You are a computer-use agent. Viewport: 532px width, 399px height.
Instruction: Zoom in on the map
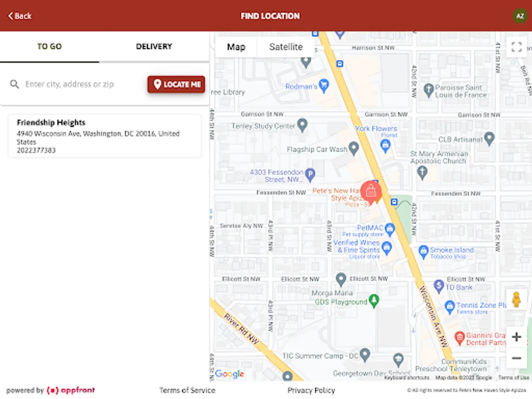tap(516, 337)
